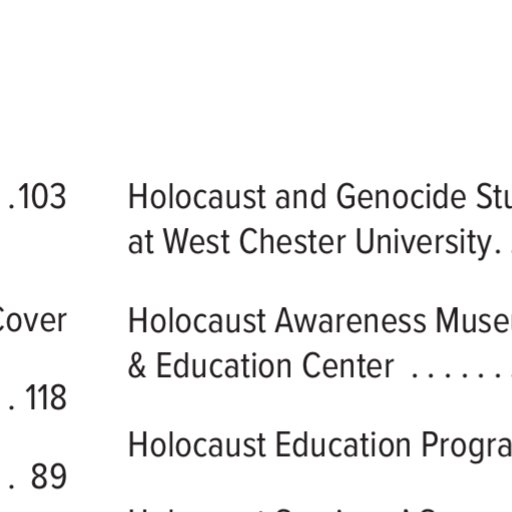
Task: Click the word 'West'
Action: click(196, 241)
